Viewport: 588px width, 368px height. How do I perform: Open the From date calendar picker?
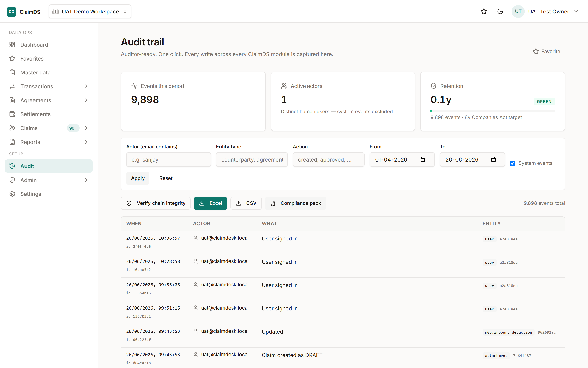pyautogui.click(x=423, y=159)
